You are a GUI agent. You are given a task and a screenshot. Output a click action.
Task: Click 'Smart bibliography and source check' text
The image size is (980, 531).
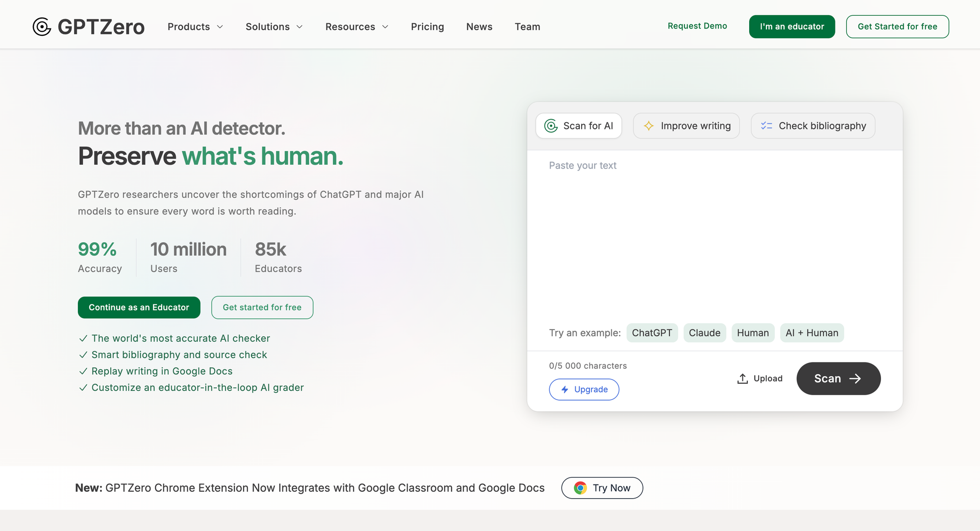pos(179,354)
